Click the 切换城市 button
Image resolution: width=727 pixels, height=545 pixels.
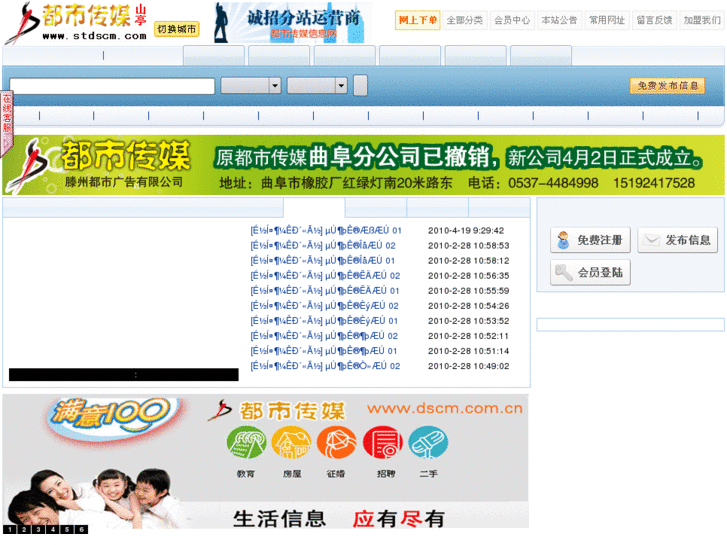pyautogui.click(x=176, y=29)
